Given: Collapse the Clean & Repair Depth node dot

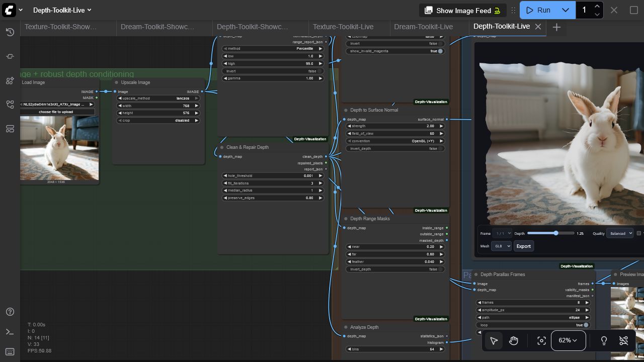Looking at the screenshot, I should (x=222, y=147).
